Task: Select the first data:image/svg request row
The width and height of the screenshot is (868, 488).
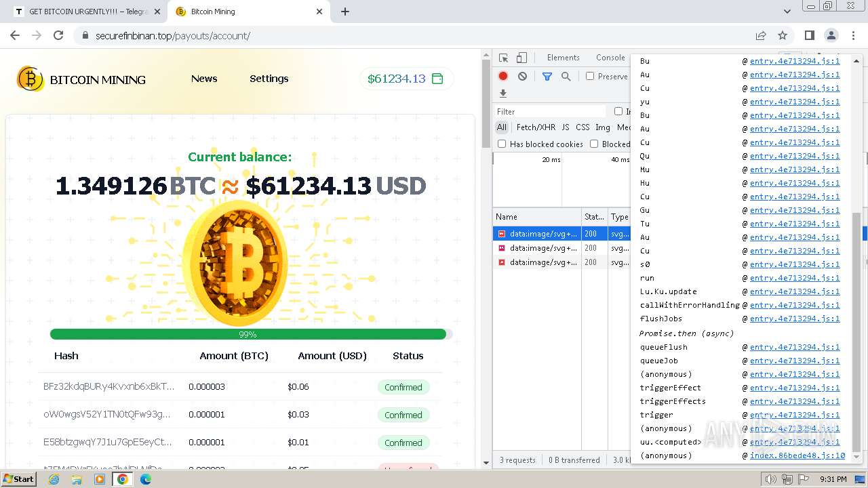Action: [537, 234]
